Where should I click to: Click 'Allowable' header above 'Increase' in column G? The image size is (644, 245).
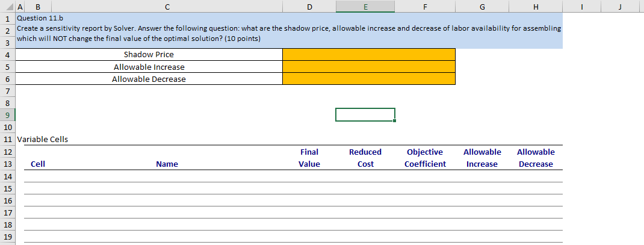pos(482,152)
